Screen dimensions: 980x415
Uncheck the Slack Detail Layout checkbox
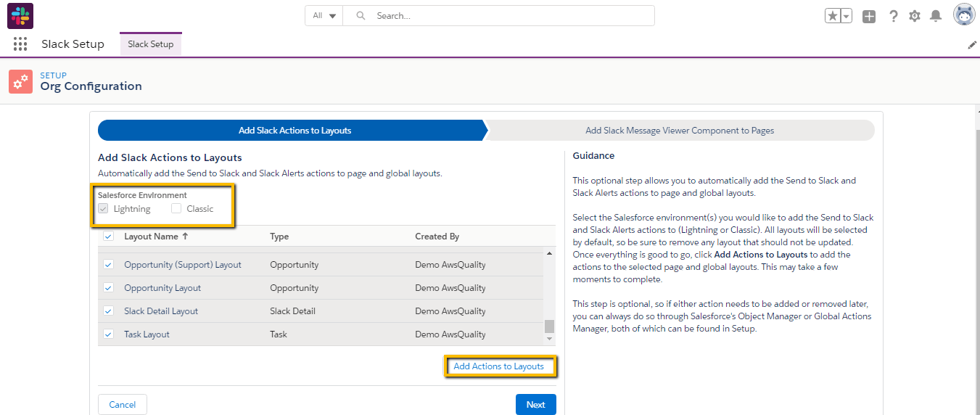(x=108, y=311)
